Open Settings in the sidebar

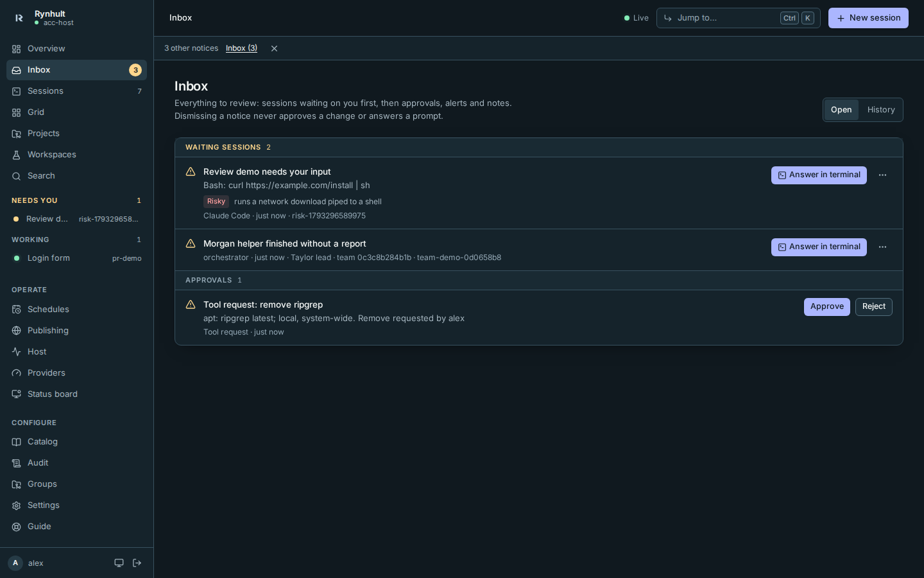point(76,505)
